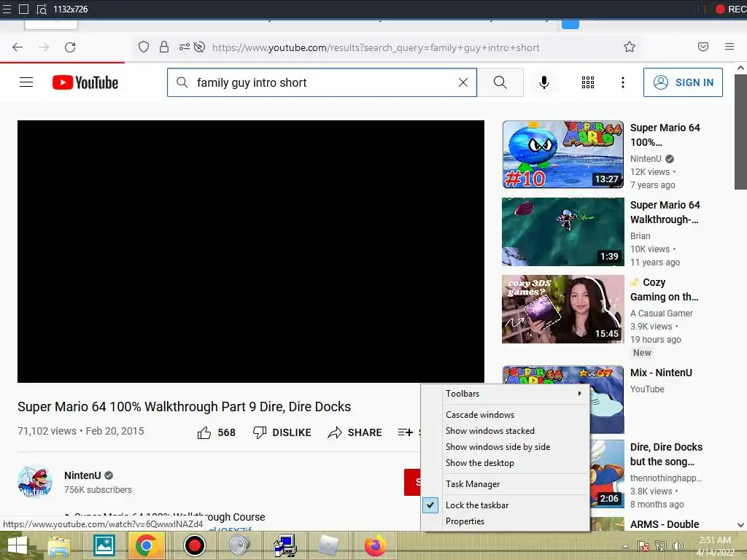Click the #10 Super Mario 64 thumbnail
This screenshot has height=560, width=747.
pos(562,155)
